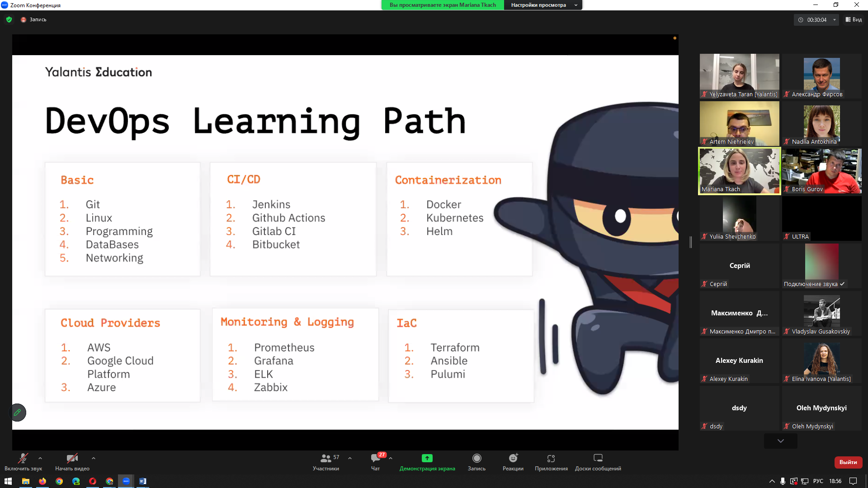Open Windows notification center icon
This screenshot has height=488, width=868.
coord(853,481)
